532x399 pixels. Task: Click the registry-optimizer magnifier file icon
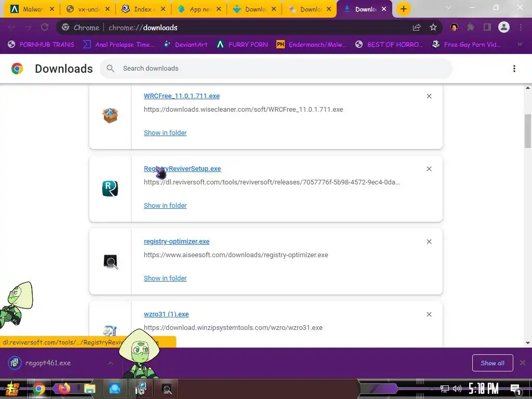111,262
